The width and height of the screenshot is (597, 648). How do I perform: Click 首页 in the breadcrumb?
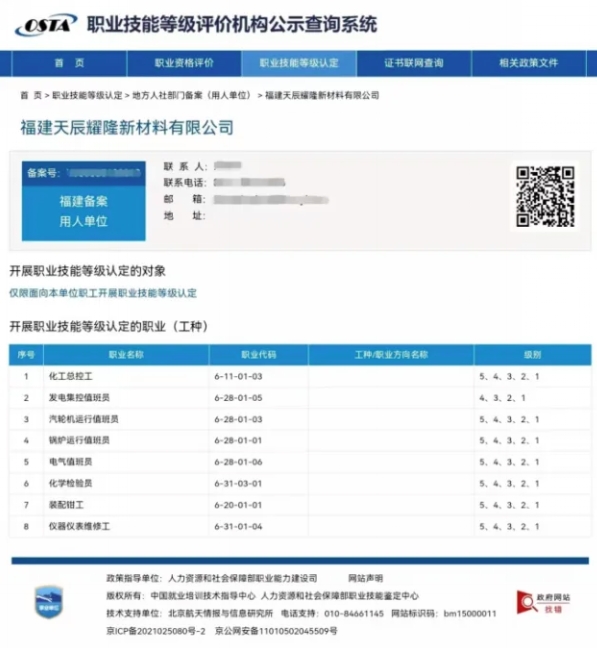[31, 95]
